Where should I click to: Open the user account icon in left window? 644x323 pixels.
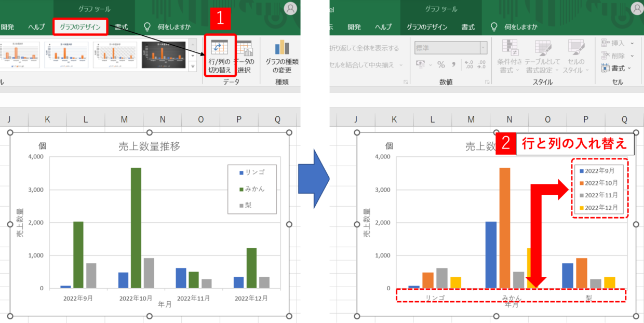(291, 8)
